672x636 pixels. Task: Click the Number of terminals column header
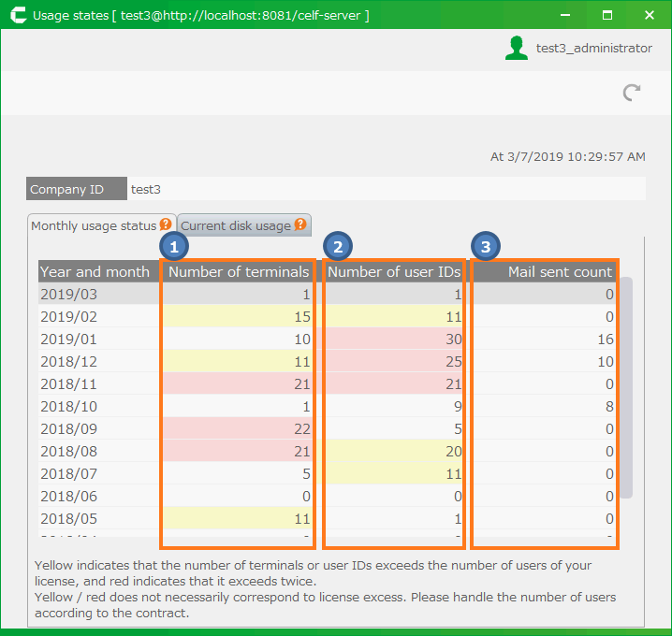[x=238, y=272]
